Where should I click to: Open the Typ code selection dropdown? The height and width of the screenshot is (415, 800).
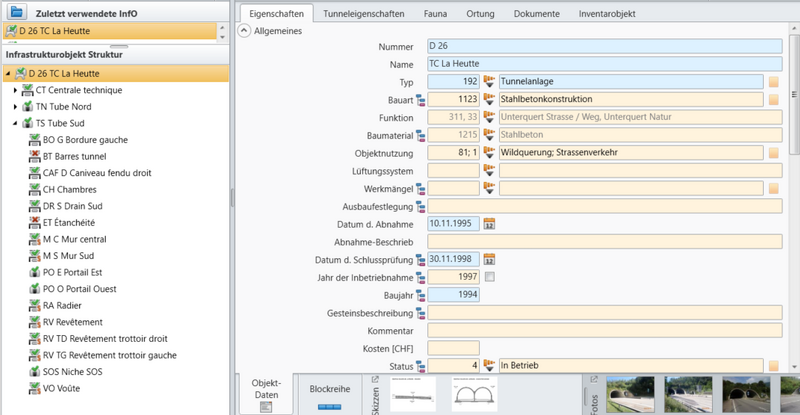[489, 82]
